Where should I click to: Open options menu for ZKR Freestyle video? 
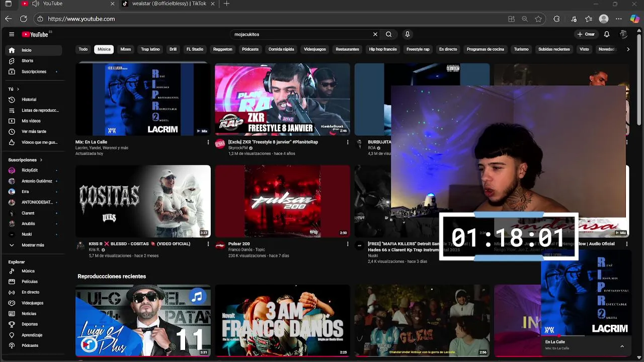[x=347, y=142]
